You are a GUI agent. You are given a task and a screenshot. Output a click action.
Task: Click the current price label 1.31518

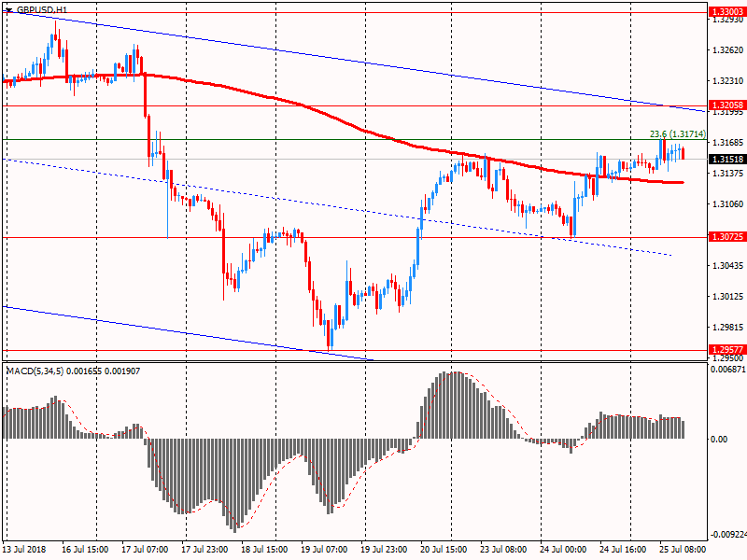727,159
